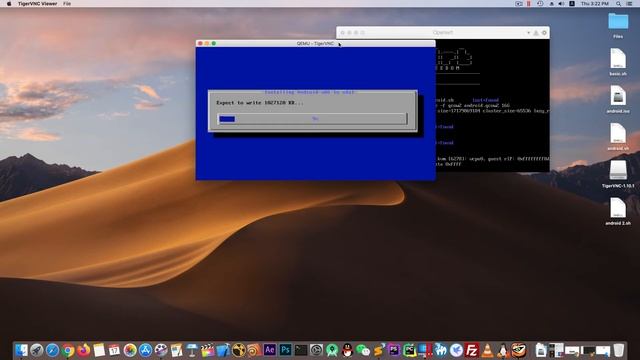Viewport: 640px width, 360px height.
Task: Open the Photos app in dock
Action: 130,350
